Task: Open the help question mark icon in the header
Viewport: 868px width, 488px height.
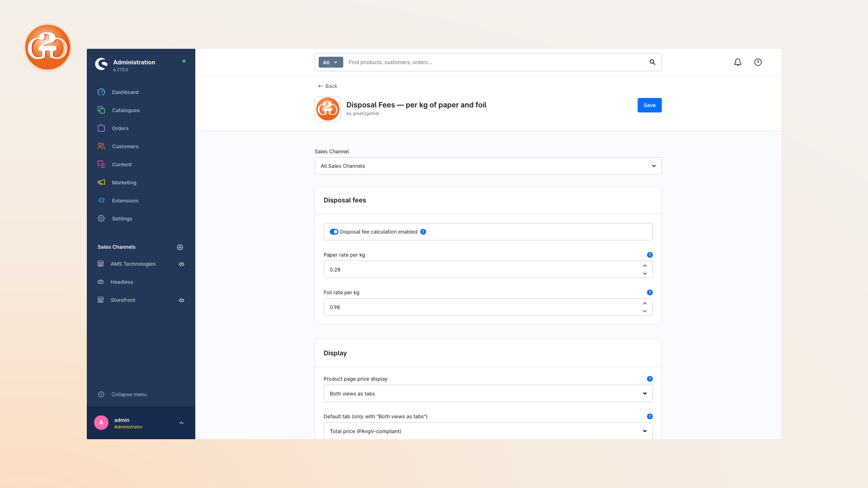Action: pyautogui.click(x=758, y=62)
